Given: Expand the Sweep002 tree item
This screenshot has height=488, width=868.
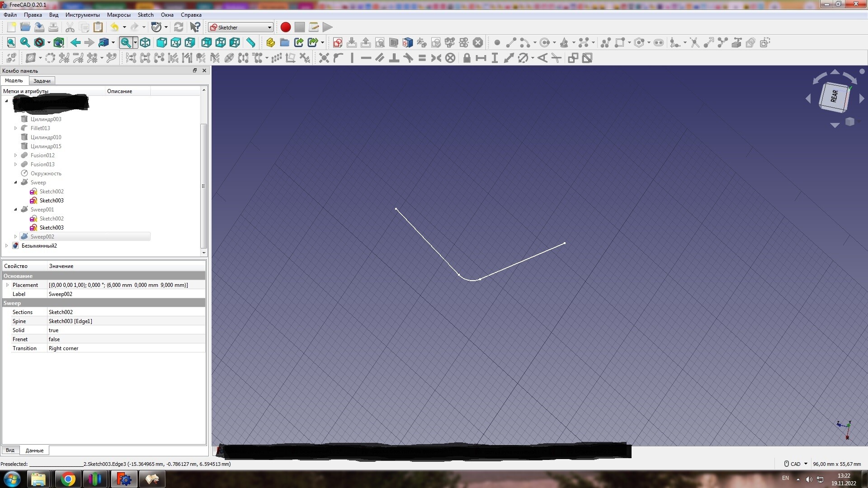Looking at the screenshot, I should click(x=15, y=237).
